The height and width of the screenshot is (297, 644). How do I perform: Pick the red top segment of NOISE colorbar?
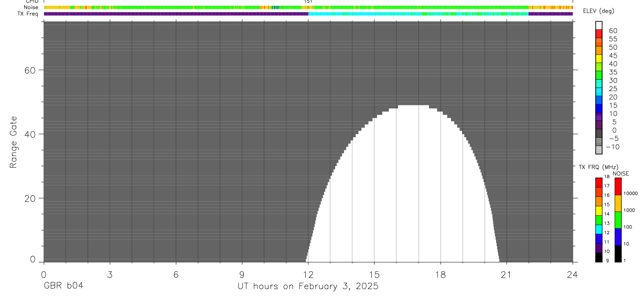[618, 186]
